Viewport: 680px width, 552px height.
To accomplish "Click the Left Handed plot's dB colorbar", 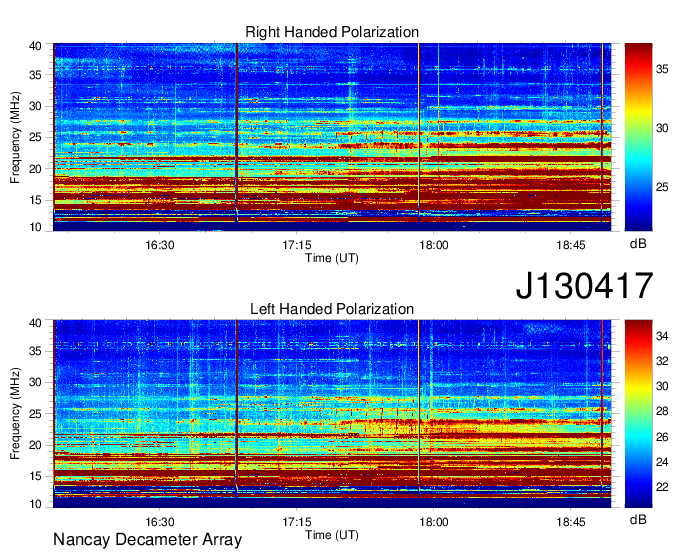I will tap(638, 414).
